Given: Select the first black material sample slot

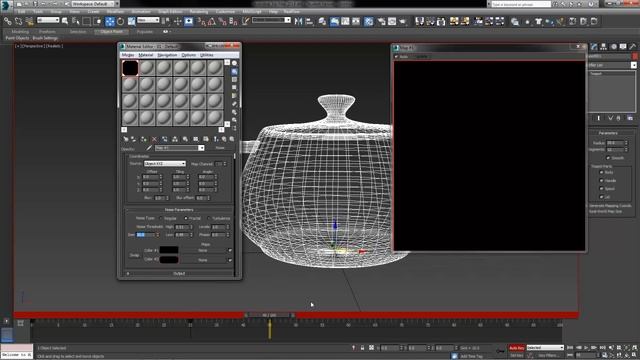Looking at the screenshot, I should point(130,68).
